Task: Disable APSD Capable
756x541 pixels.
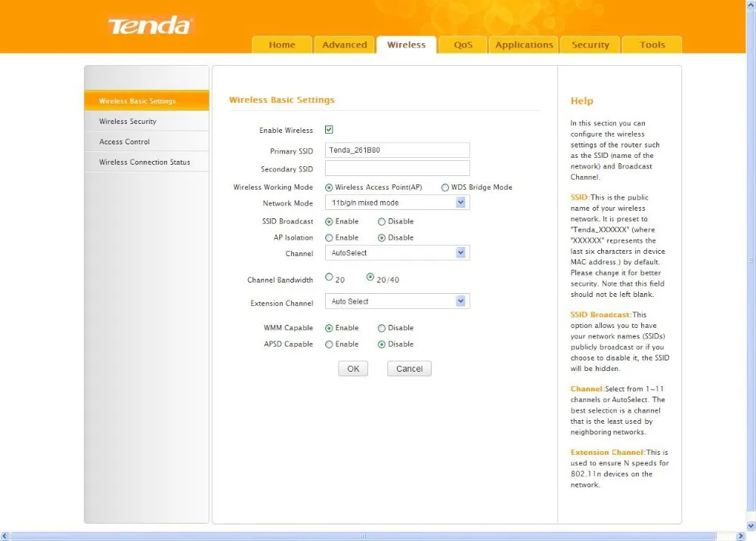Action: click(381, 345)
